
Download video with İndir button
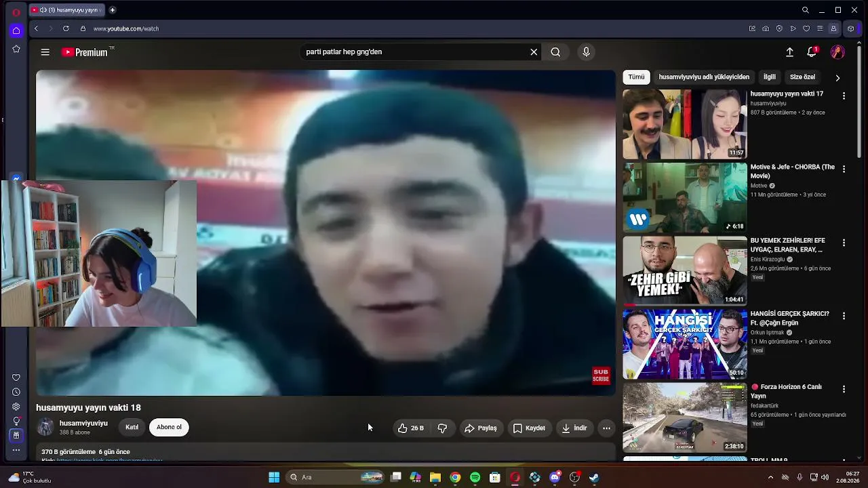tap(574, 428)
